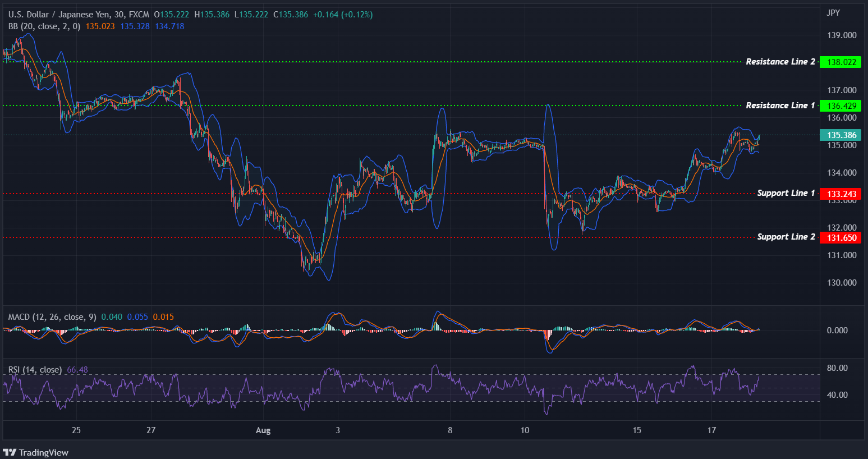Click the Support Line 2 text label
Viewport: 868px width, 459px height.
pyautogui.click(x=787, y=237)
